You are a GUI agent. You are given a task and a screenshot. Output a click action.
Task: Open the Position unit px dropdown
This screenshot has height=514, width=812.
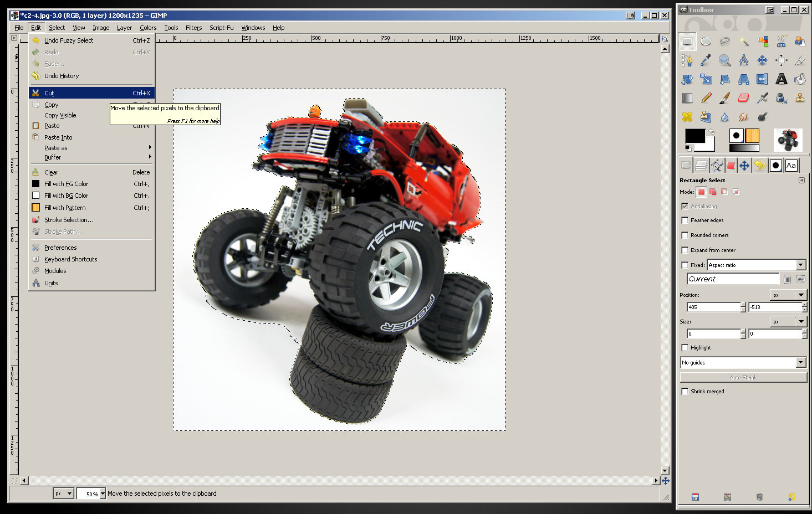(x=788, y=295)
